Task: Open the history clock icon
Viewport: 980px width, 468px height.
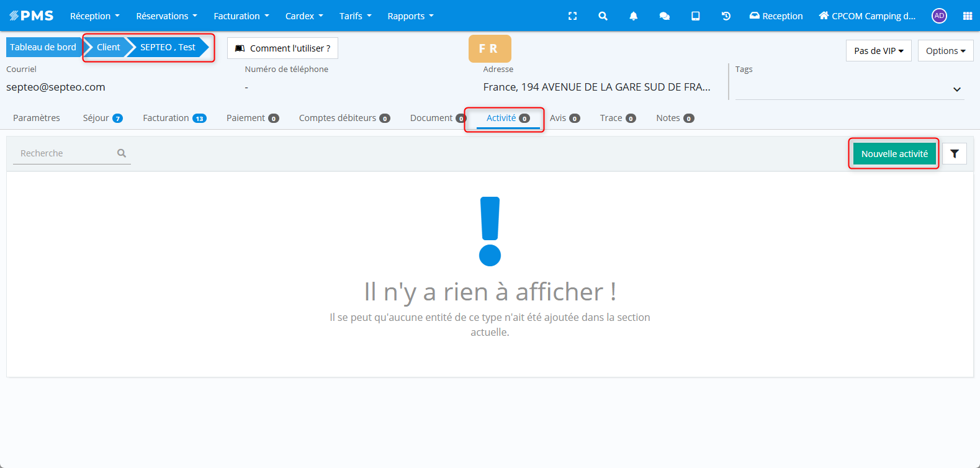Action: point(726,16)
